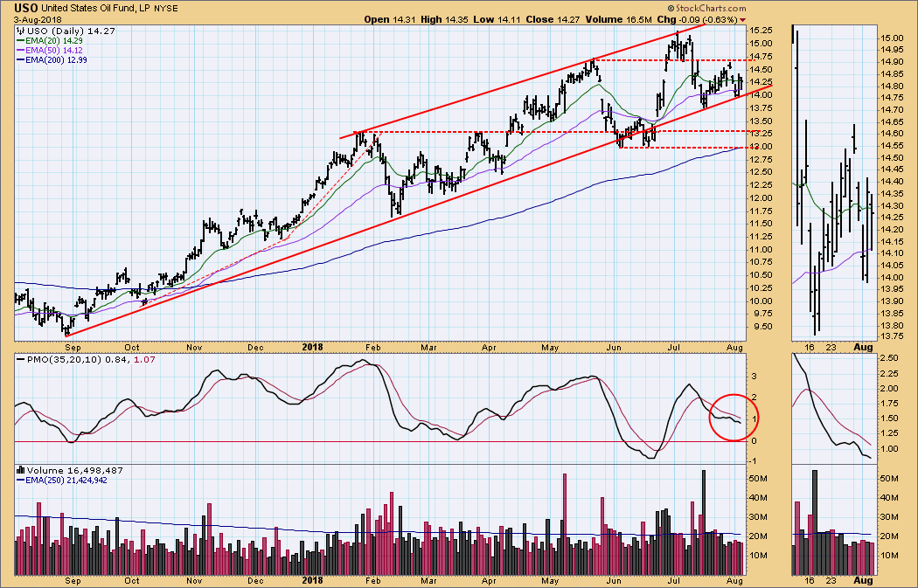Click the green EMA(20) legend line marker
Viewport: 918px width, 588px height.
click(20, 41)
